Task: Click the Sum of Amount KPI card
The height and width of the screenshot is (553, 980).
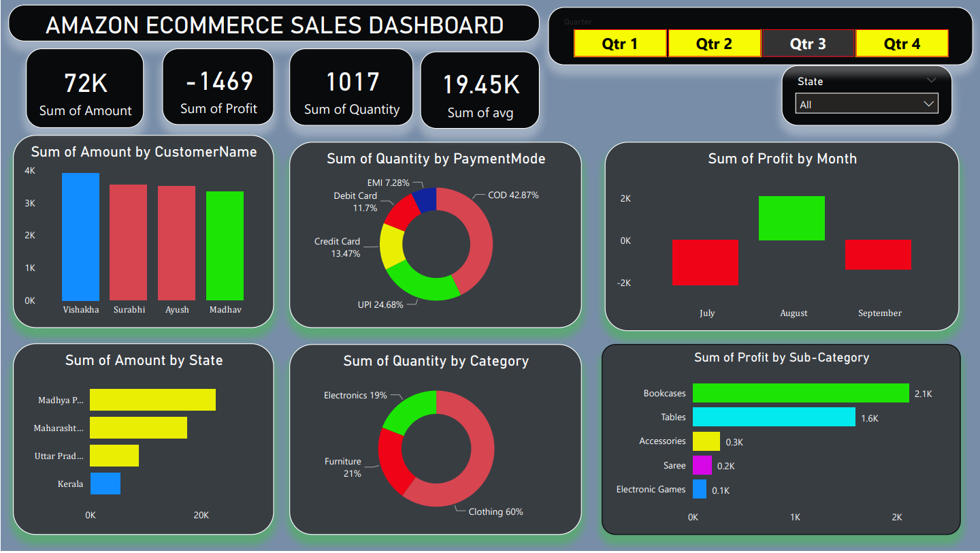Action: coord(84,87)
